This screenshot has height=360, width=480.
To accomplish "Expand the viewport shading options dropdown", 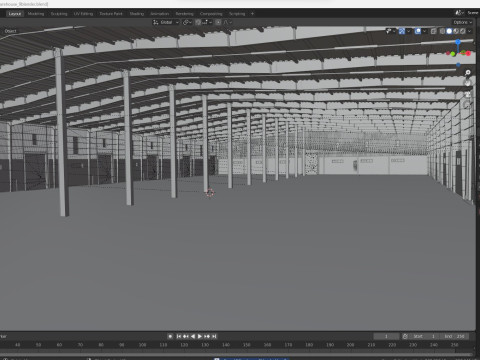I will pyautogui.click(x=469, y=31).
